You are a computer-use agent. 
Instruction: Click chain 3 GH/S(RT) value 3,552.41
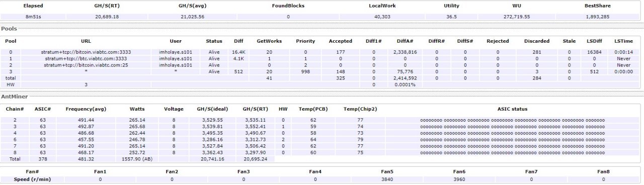(256, 127)
